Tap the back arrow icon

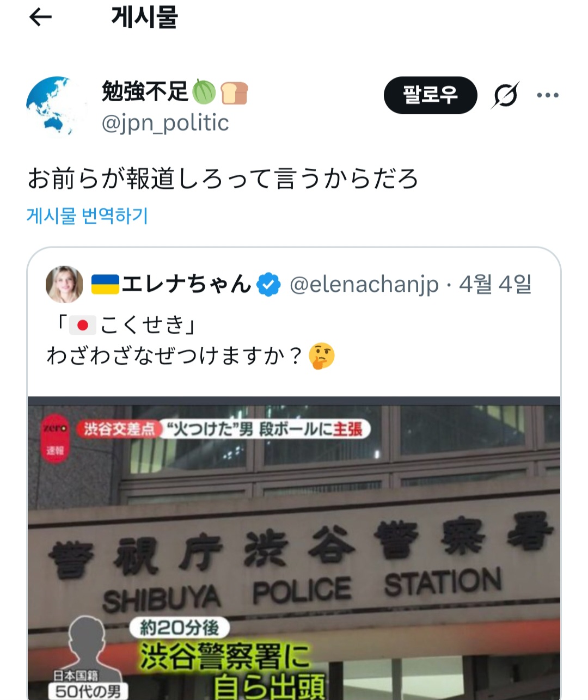click(x=40, y=18)
